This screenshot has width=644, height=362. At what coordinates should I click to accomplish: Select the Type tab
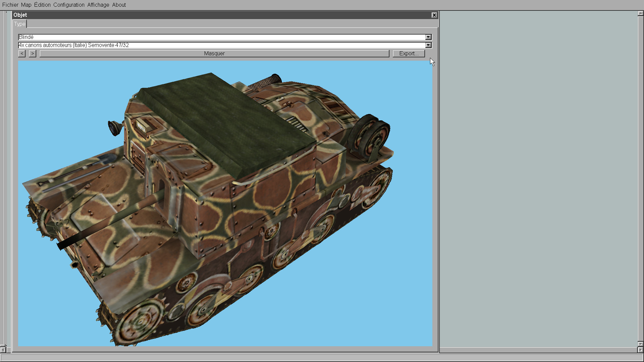coord(19,24)
